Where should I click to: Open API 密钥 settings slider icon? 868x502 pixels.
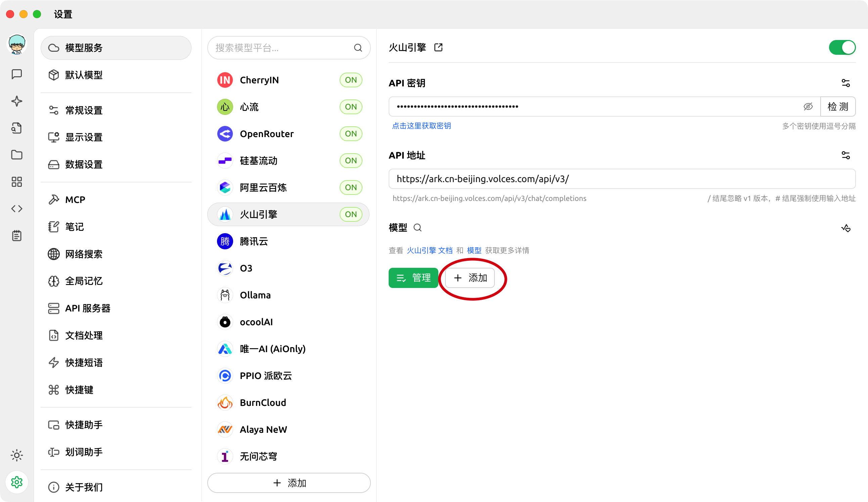coord(845,83)
